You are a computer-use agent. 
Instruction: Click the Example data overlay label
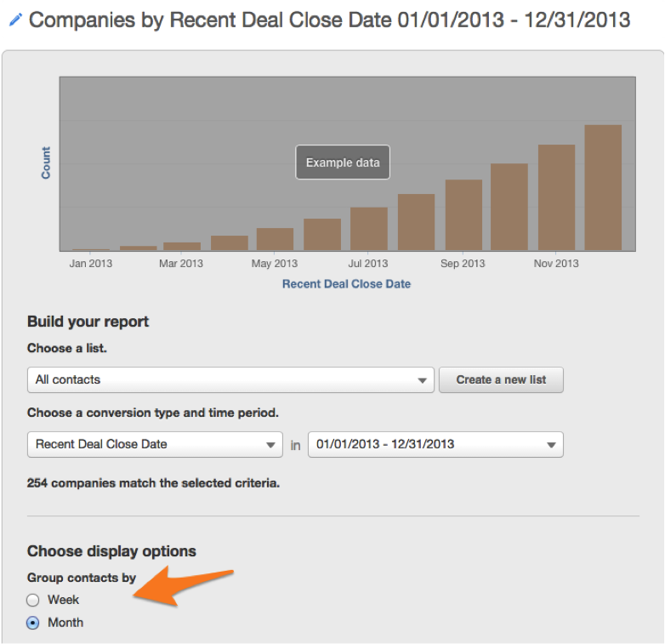tap(343, 162)
